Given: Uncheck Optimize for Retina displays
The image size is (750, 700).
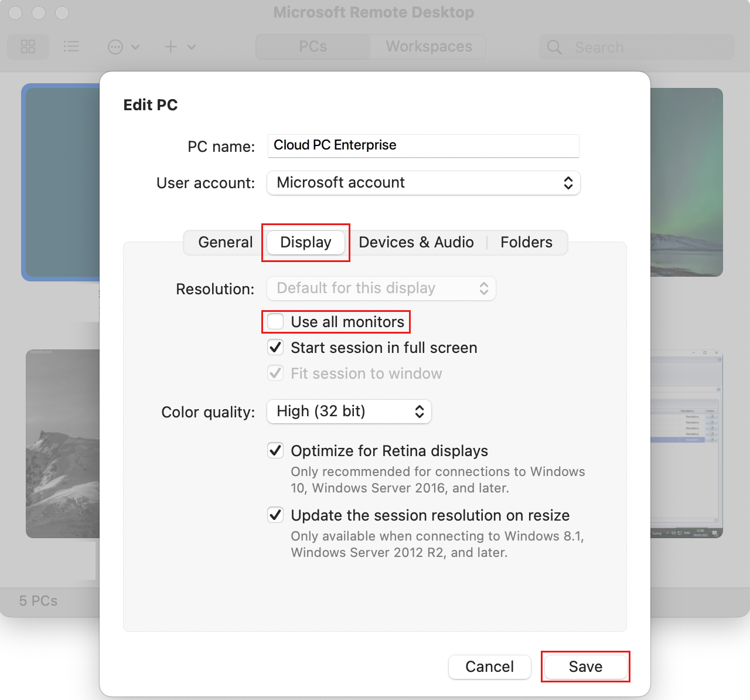Looking at the screenshot, I should (x=275, y=450).
